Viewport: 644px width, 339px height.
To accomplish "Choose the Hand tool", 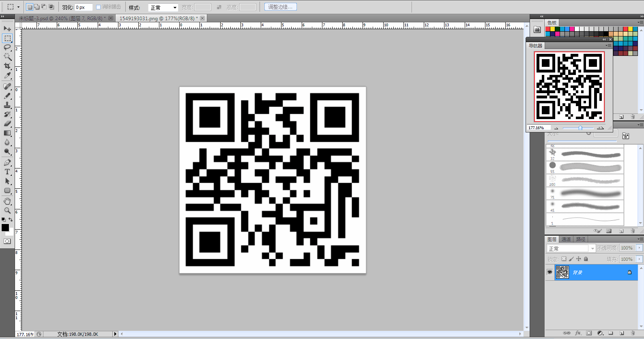I will point(7,201).
